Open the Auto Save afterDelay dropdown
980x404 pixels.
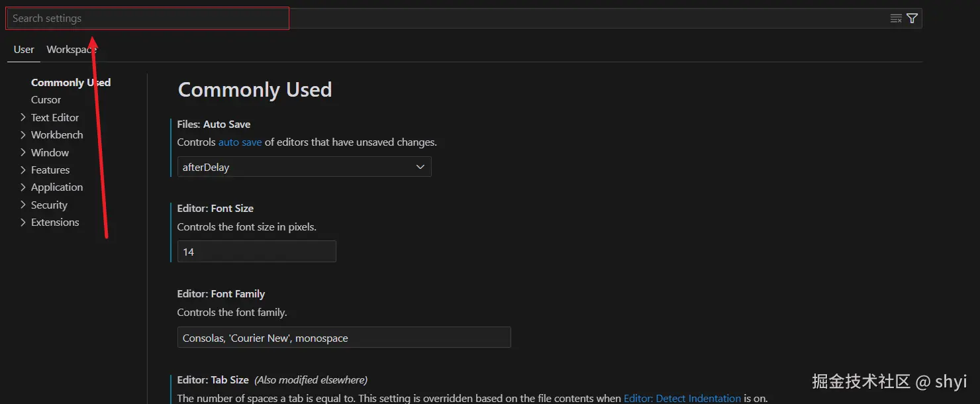(304, 167)
